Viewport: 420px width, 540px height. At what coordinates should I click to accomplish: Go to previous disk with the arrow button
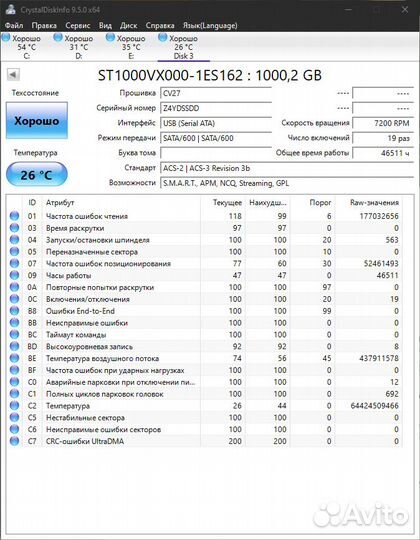tap(13, 74)
